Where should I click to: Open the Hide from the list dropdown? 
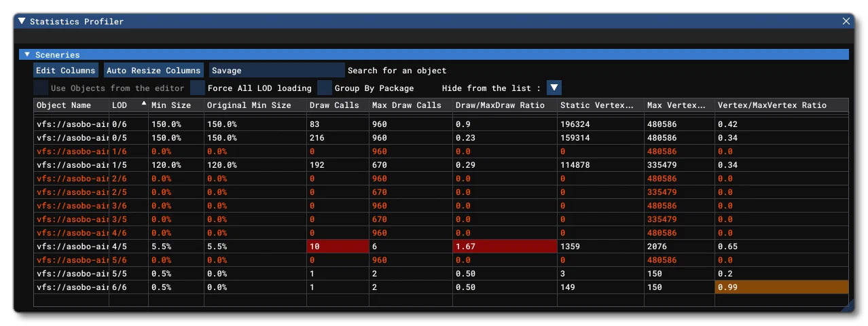coord(554,88)
